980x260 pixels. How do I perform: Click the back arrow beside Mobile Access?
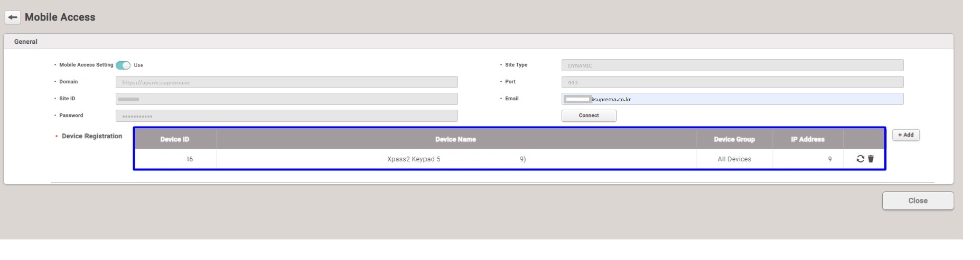point(13,17)
